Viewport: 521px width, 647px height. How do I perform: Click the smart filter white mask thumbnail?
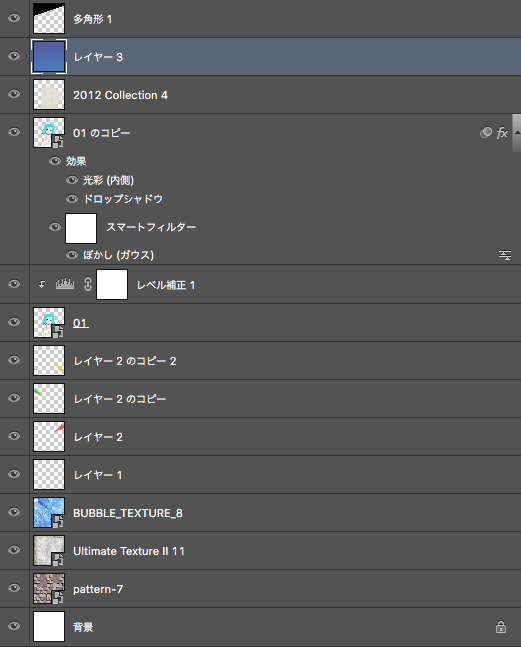tap(81, 228)
